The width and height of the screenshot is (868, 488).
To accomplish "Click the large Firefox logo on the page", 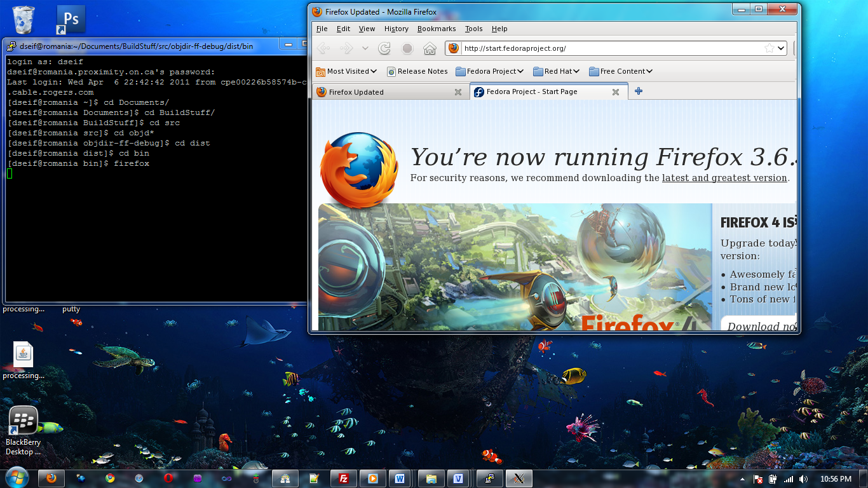I will [360, 169].
